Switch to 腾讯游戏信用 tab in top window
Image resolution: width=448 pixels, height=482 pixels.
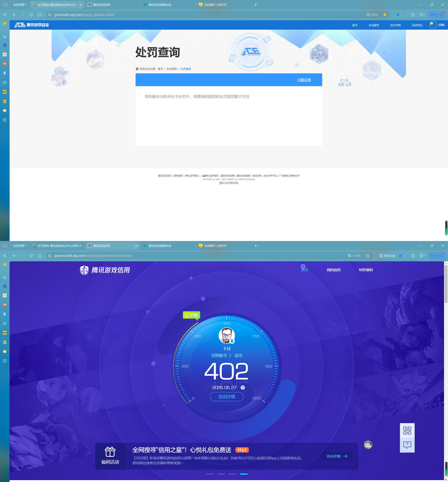[x=113, y=5]
